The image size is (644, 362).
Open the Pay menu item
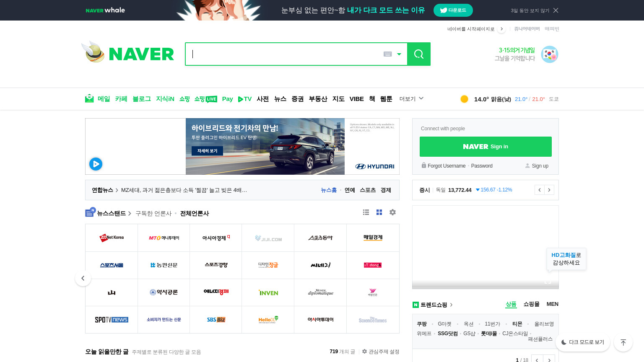click(228, 99)
